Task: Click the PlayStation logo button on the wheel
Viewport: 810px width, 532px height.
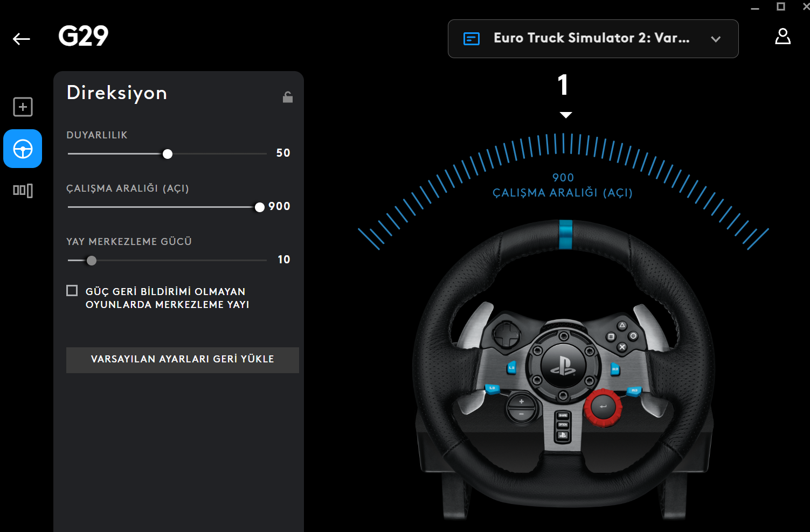Action: [563, 366]
